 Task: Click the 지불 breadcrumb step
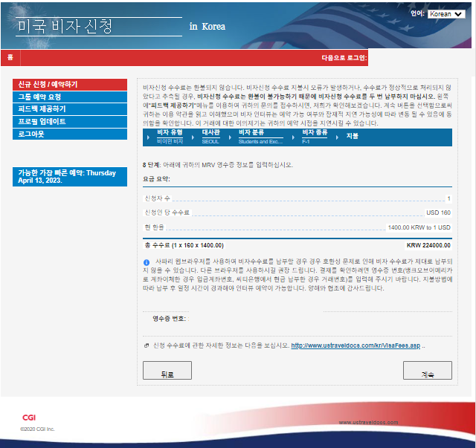352,136
